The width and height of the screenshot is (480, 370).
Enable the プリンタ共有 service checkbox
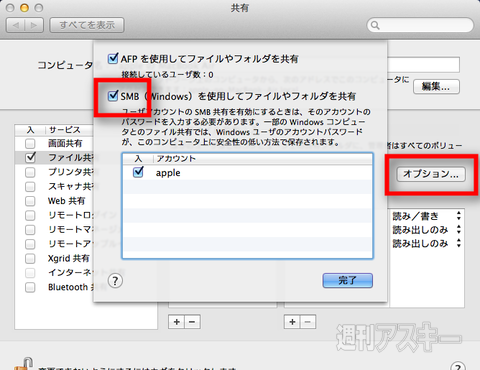(30, 172)
